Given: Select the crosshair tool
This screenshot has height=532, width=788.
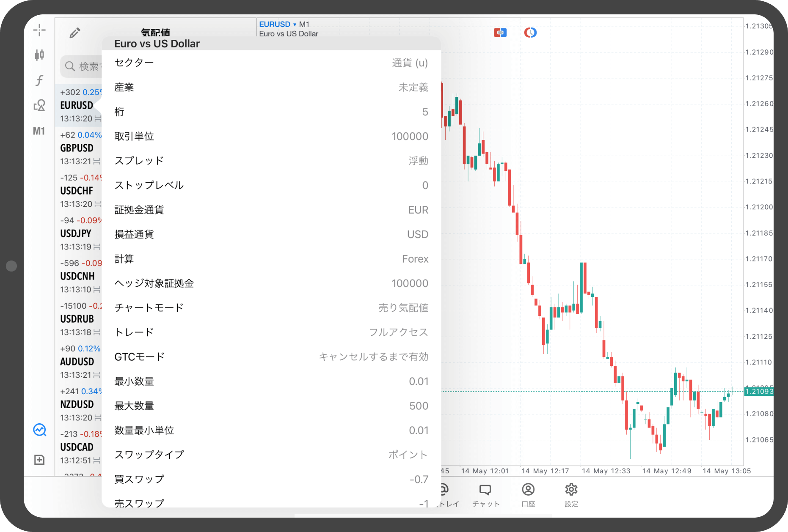Looking at the screenshot, I should 39,30.
